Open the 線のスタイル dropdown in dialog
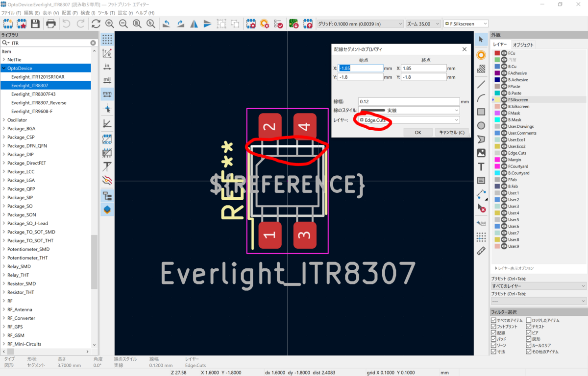This screenshot has height=376, width=588. click(409, 111)
